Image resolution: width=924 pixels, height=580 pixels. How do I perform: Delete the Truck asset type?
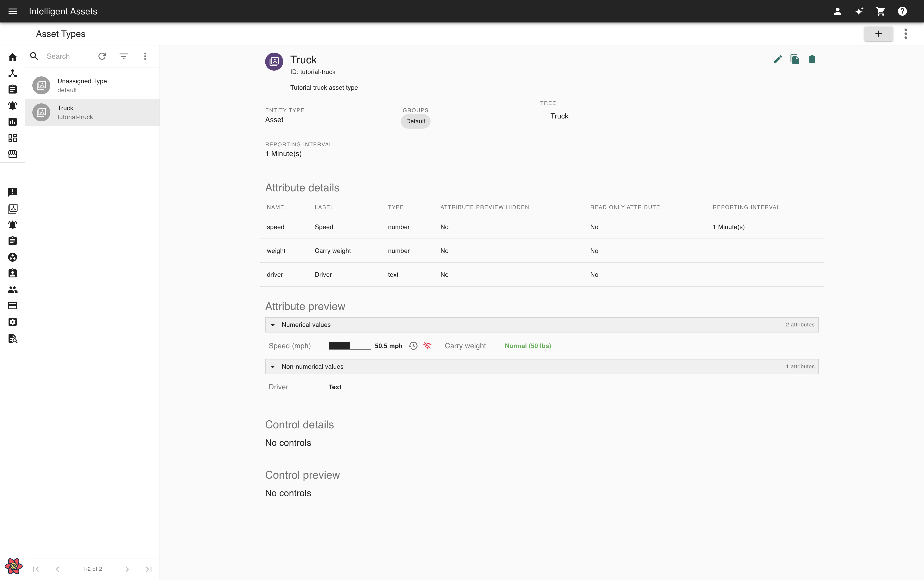(812, 59)
